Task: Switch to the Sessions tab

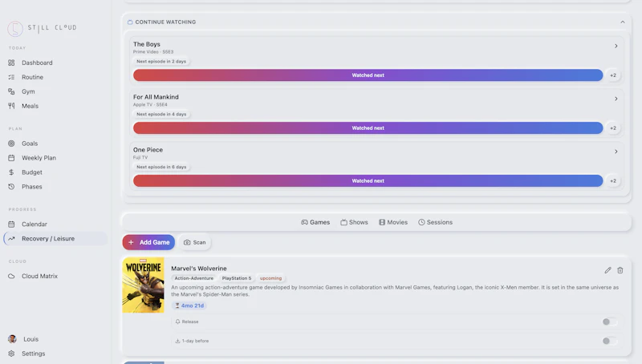Action: tap(435, 222)
